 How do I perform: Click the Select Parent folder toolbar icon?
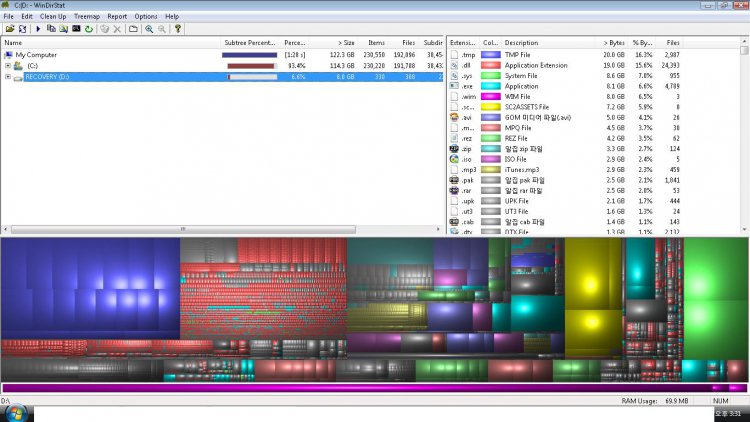(x=133, y=29)
